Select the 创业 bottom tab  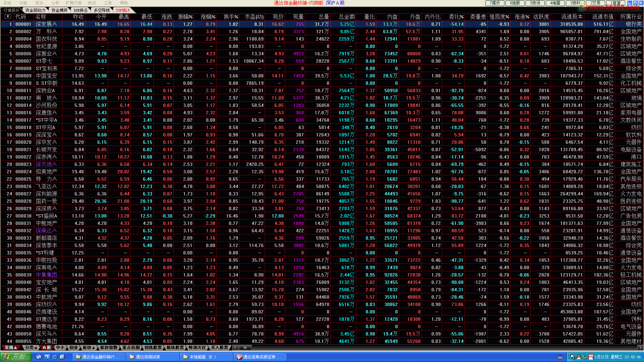pos(74,348)
